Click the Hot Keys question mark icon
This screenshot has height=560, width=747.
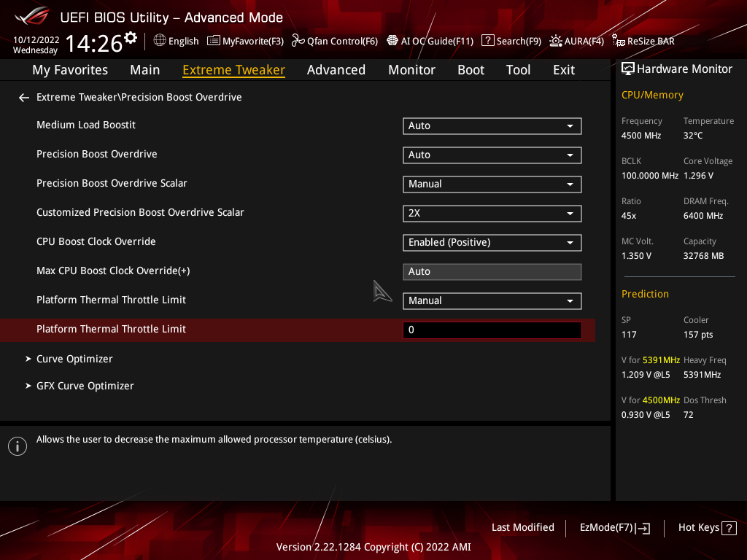(x=729, y=528)
